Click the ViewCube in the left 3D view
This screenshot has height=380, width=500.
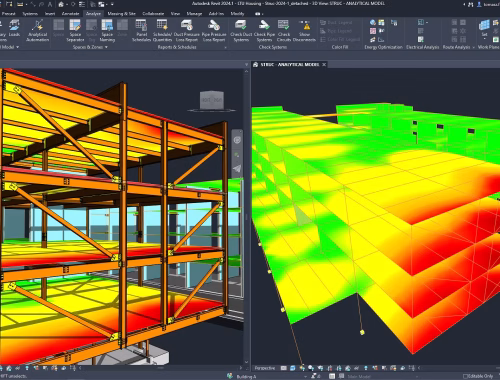click(x=211, y=100)
